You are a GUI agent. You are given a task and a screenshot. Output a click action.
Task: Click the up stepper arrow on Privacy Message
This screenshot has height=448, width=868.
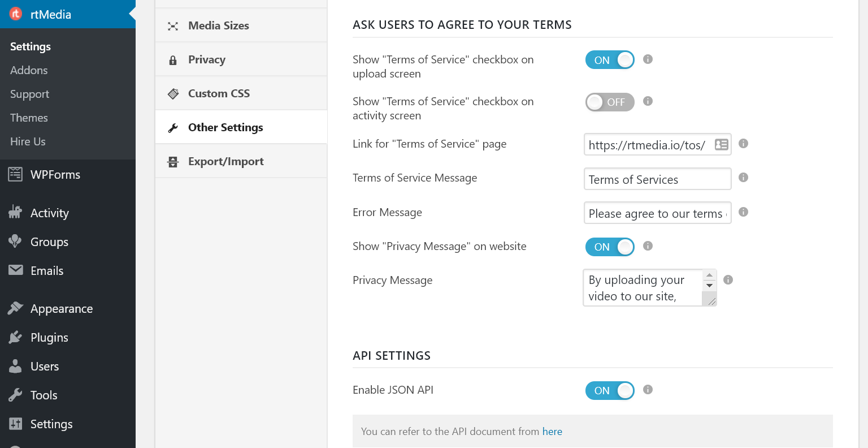(709, 275)
